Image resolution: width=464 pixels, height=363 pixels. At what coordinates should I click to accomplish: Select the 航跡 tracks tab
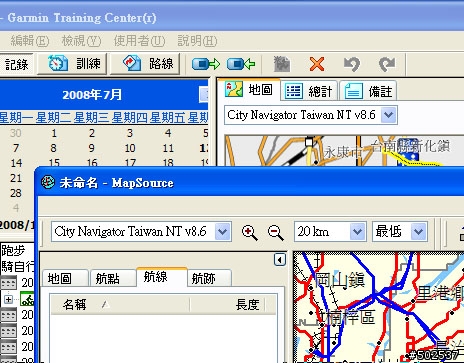pos(209,278)
